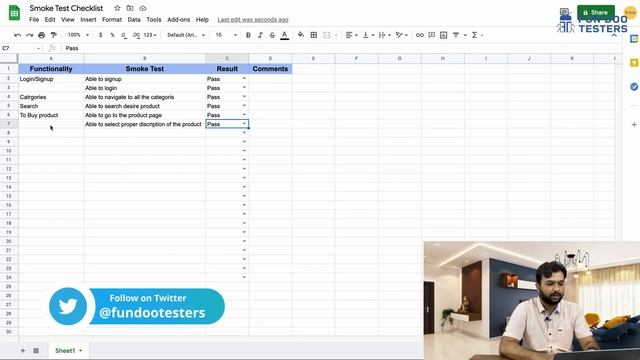Click the All Sheets list icon
The width and height of the screenshot is (640, 360).
[x=36, y=351]
